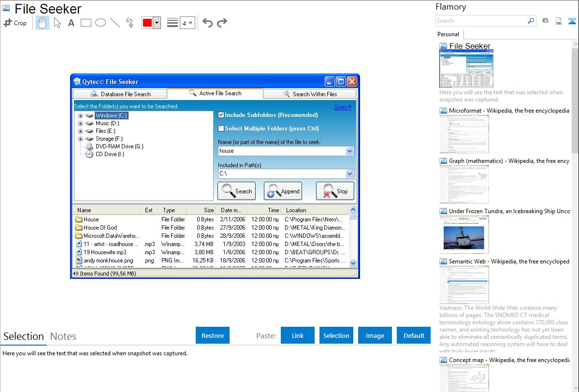Image resolution: width=579 pixels, height=392 pixels.
Task: Click the Paste Image button
Action: [375, 335]
